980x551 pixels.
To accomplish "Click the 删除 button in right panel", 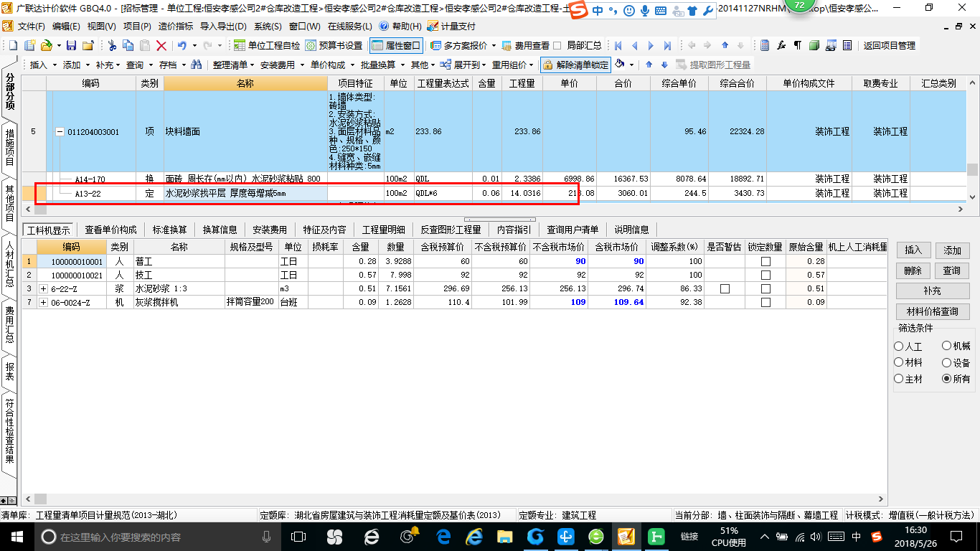I will coord(913,270).
